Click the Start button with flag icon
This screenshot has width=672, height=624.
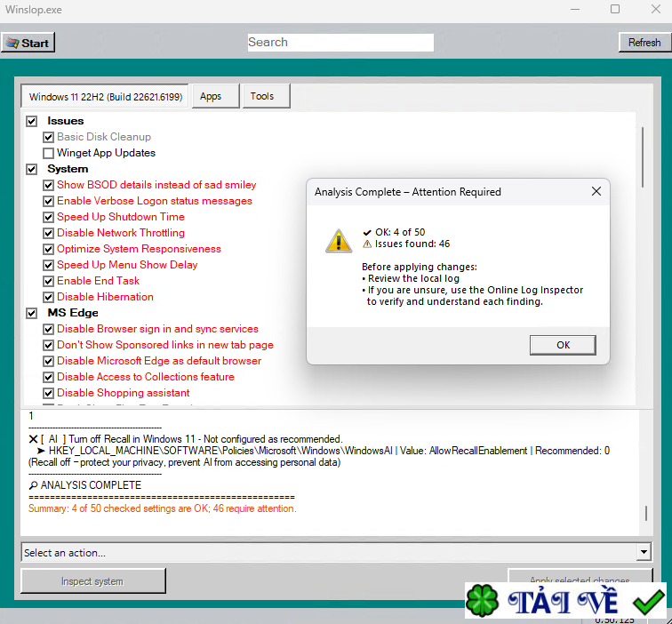[x=28, y=43]
